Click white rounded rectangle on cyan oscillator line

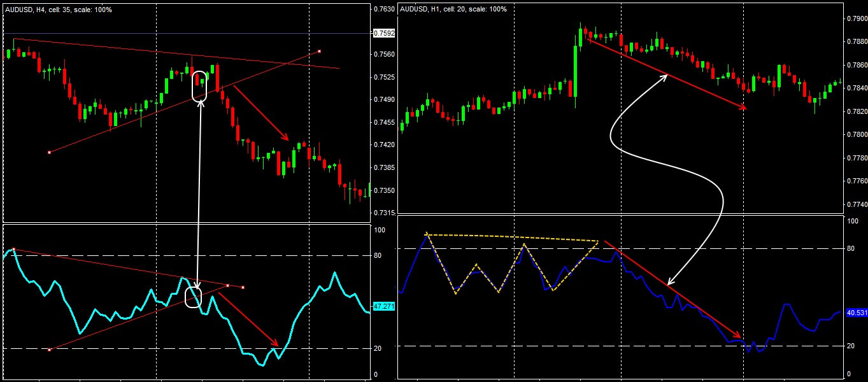pyautogui.click(x=193, y=297)
